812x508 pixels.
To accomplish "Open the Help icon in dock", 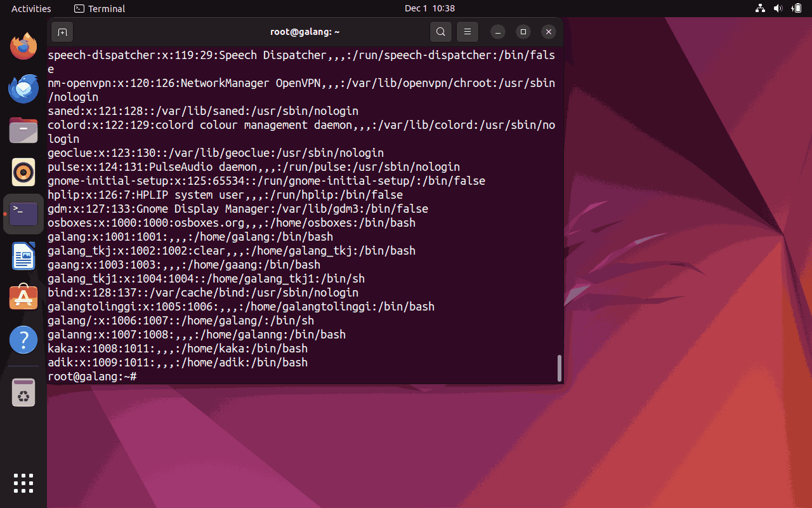I will point(23,340).
